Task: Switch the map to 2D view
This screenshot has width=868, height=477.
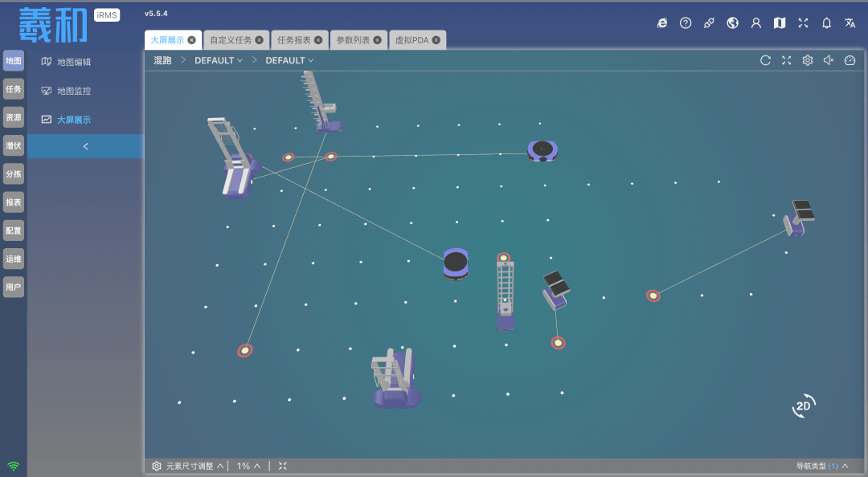Action: click(804, 406)
